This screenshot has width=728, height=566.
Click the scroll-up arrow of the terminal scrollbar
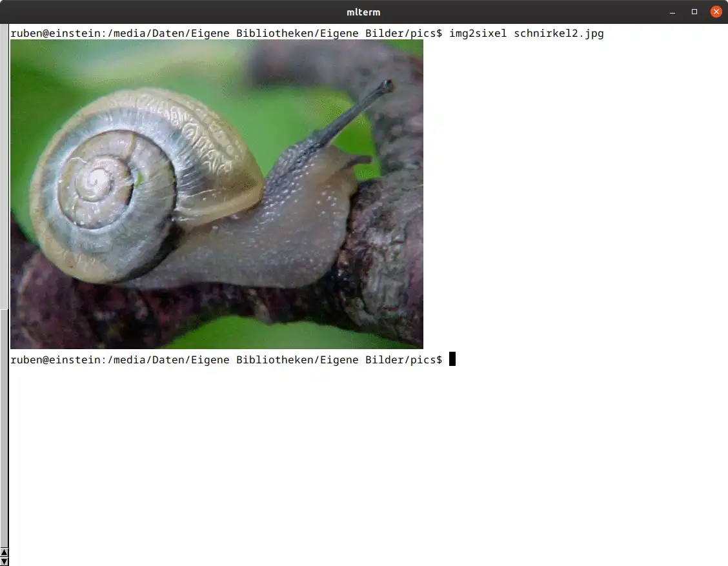click(x=4, y=552)
